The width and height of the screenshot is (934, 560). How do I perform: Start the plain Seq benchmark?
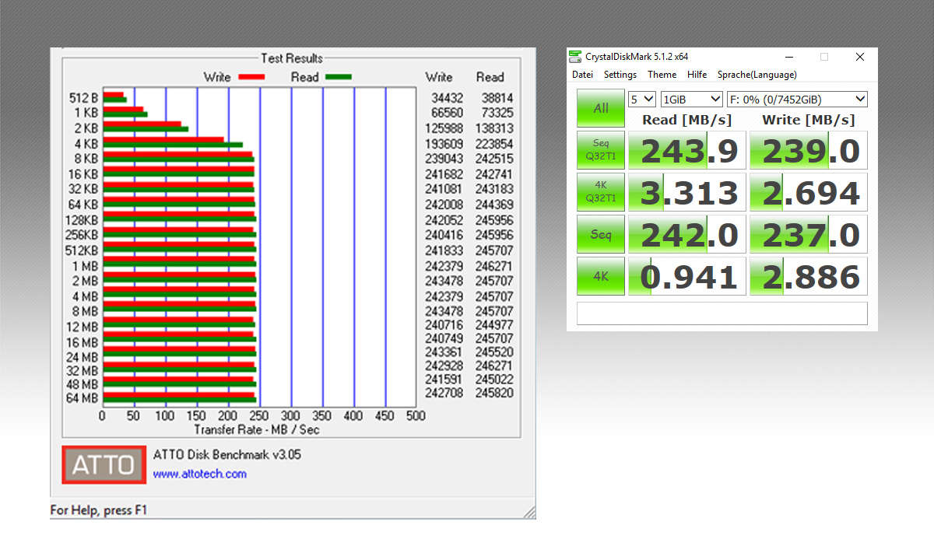point(601,234)
